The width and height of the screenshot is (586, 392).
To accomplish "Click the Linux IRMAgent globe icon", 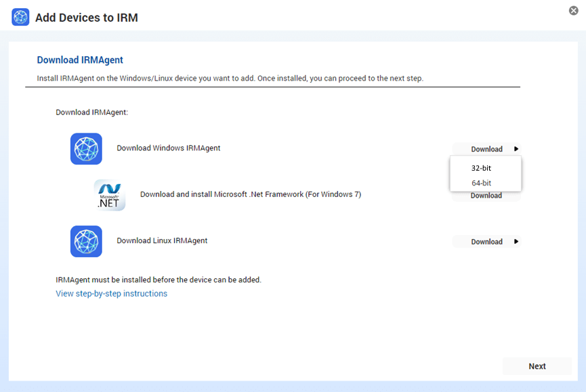I will pyautogui.click(x=86, y=241).
